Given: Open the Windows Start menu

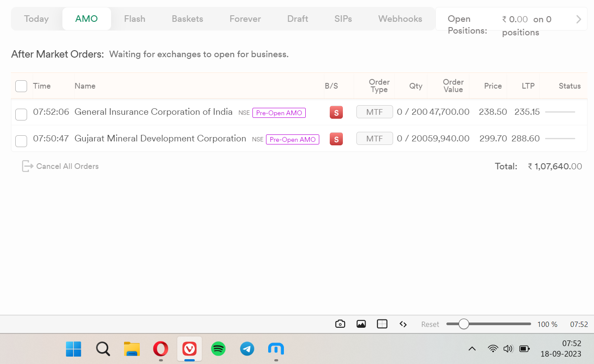Looking at the screenshot, I should click(73, 349).
